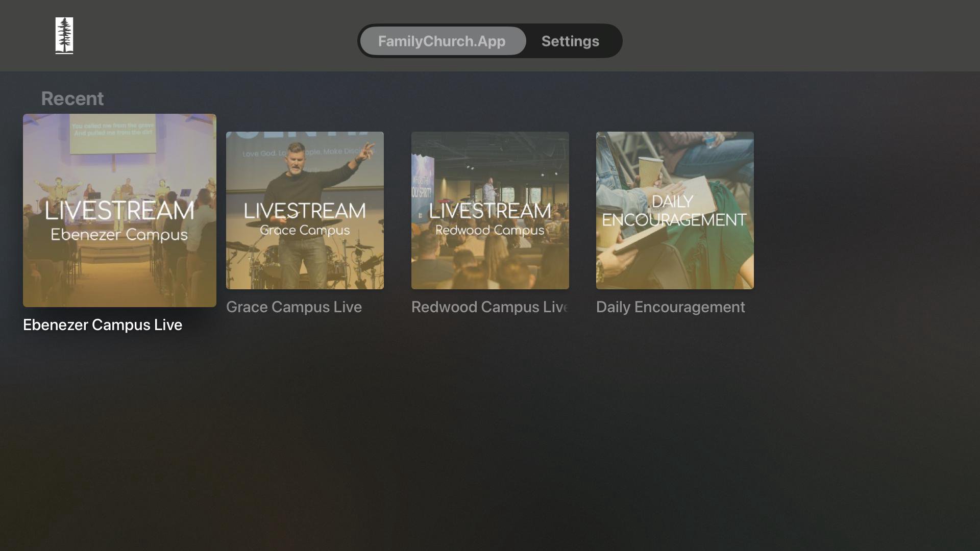Viewport: 980px width, 551px height.
Task: Click the Grace Campus Live title label
Action: click(294, 307)
